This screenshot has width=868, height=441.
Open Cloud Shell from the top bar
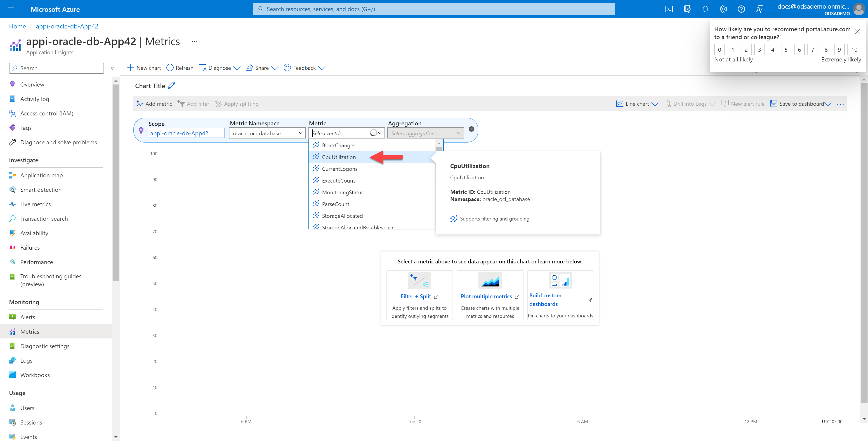669,9
